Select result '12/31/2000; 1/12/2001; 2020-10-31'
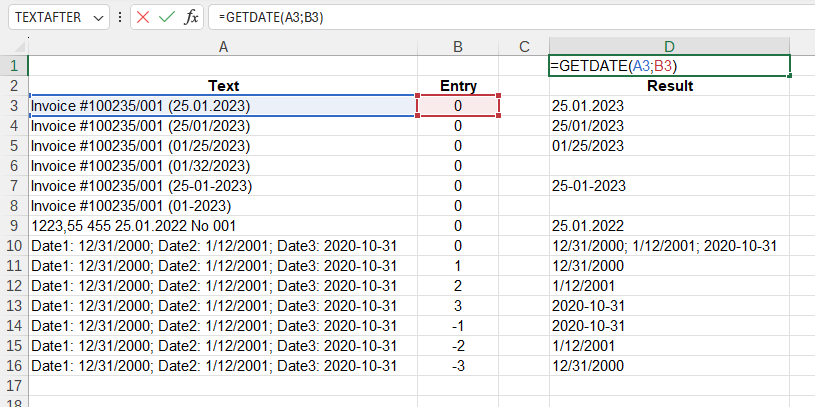The image size is (815, 407). click(669, 246)
